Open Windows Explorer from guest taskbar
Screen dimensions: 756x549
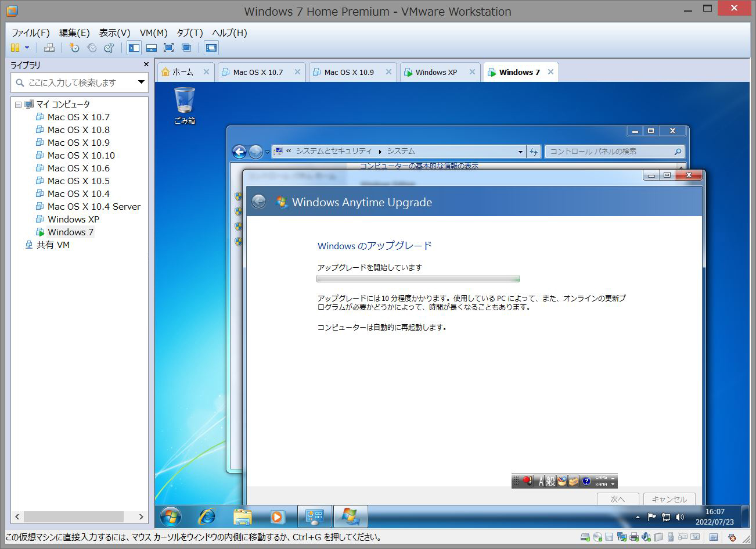[242, 516]
